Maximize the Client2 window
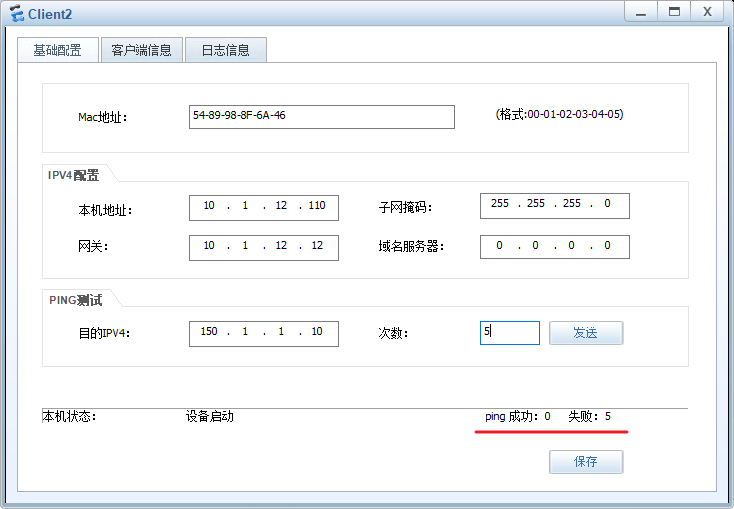The width and height of the screenshot is (734, 509). (x=674, y=12)
